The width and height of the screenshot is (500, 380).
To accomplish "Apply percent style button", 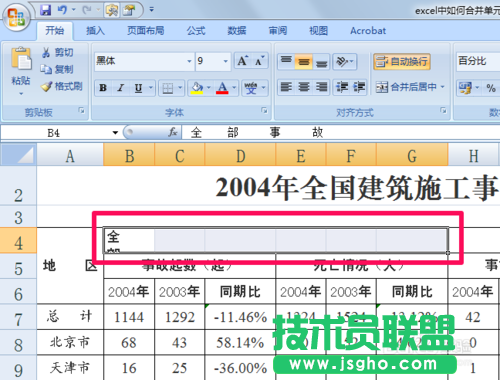I will pyautogui.click(x=491, y=88).
